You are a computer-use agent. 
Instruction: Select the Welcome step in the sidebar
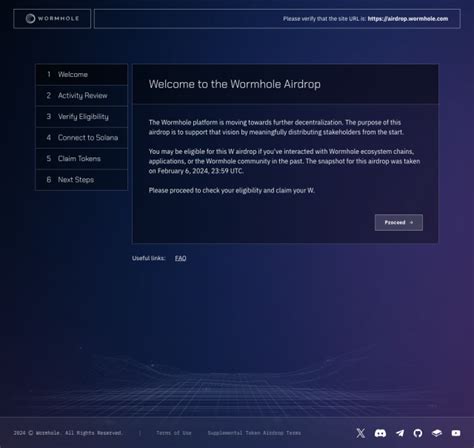82,74
